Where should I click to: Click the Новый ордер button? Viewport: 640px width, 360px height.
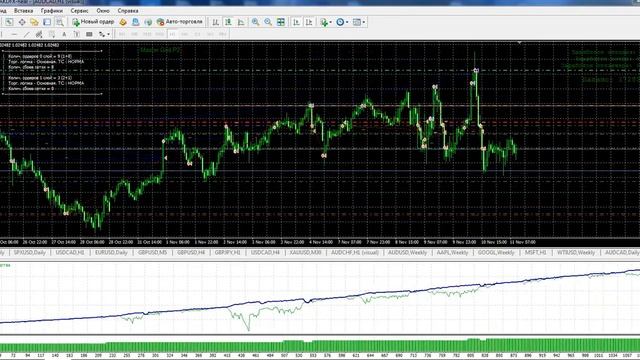pos(93,22)
